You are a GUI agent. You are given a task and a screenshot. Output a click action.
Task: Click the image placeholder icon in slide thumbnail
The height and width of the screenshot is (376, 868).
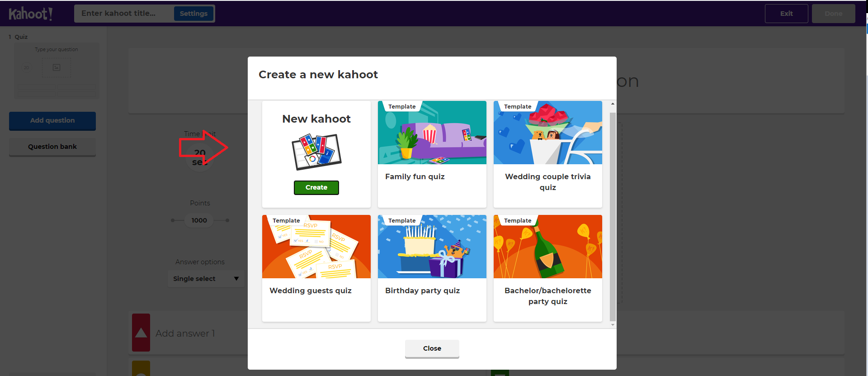coord(57,67)
